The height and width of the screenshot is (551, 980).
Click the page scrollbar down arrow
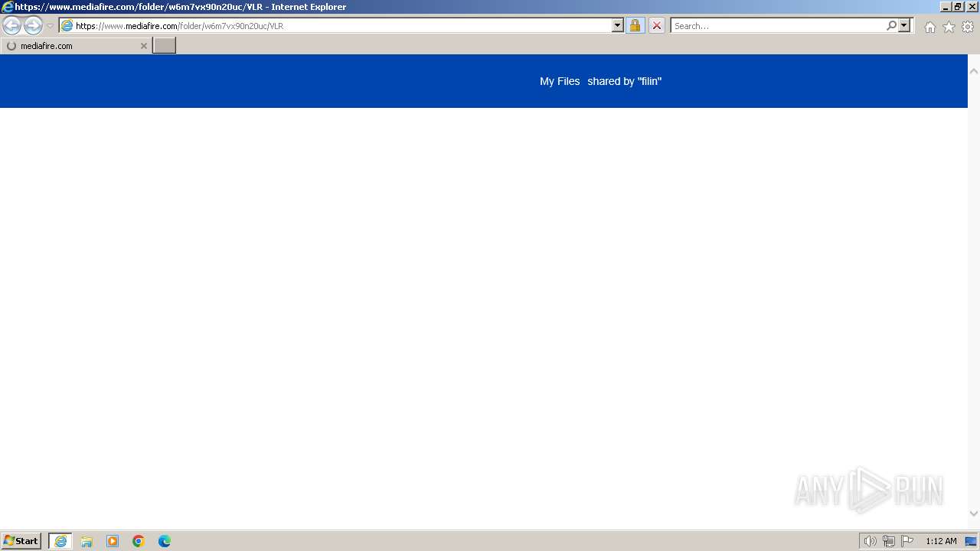click(974, 514)
